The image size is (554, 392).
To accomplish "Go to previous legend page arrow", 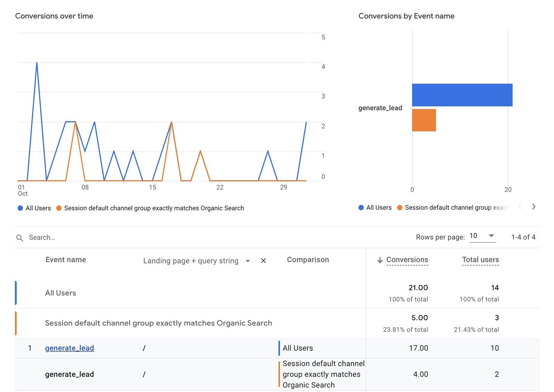I will click(520, 207).
